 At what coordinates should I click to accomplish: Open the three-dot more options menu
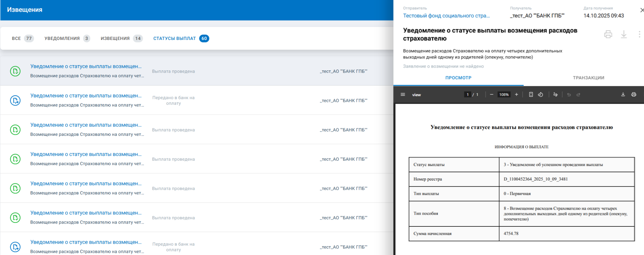pyautogui.click(x=639, y=34)
